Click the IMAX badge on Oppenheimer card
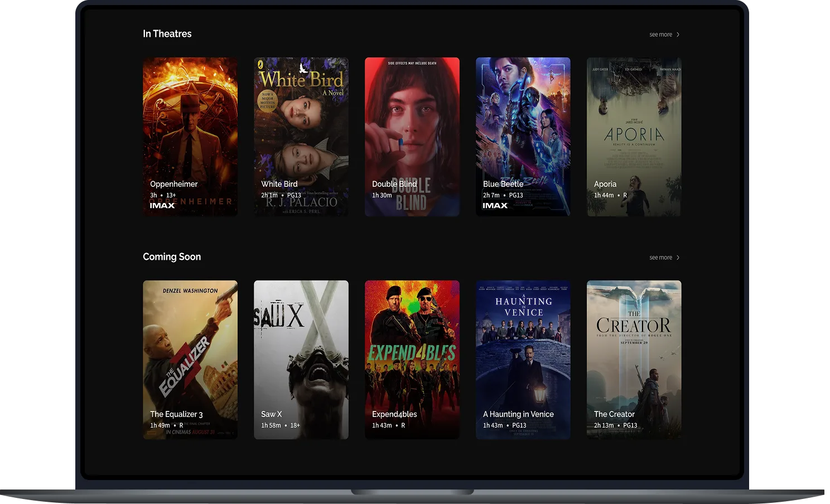Viewport: 830px width, 504px height. pos(162,206)
